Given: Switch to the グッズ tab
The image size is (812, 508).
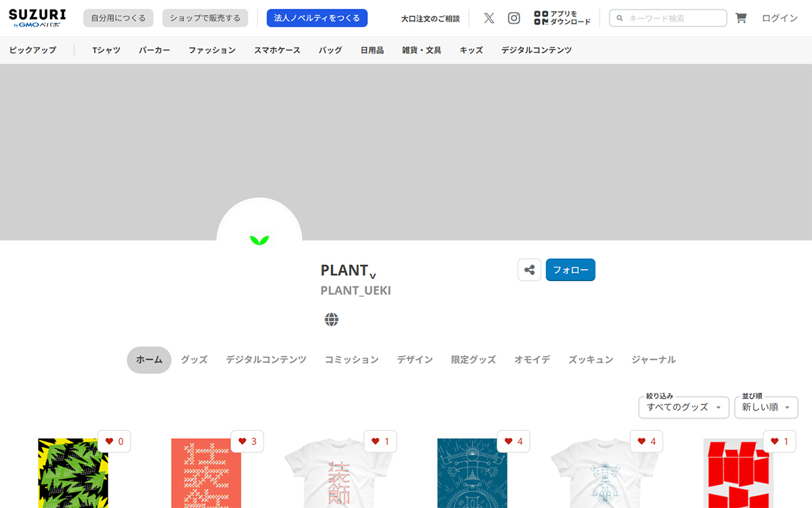Looking at the screenshot, I should tap(194, 360).
